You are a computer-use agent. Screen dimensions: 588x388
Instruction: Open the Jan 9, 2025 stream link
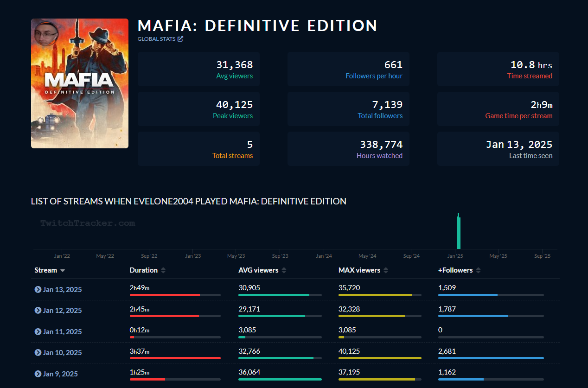pos(61,374)
